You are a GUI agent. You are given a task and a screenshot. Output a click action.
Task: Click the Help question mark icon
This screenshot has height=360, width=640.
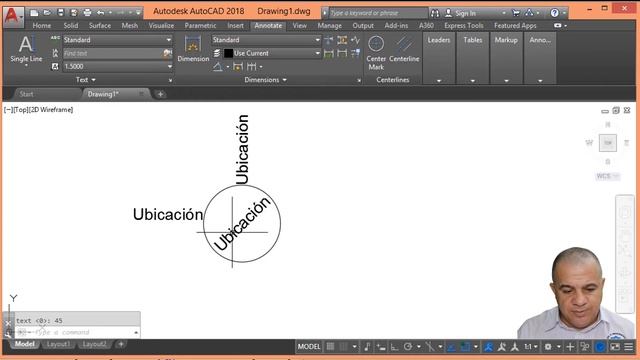point(554,13)
